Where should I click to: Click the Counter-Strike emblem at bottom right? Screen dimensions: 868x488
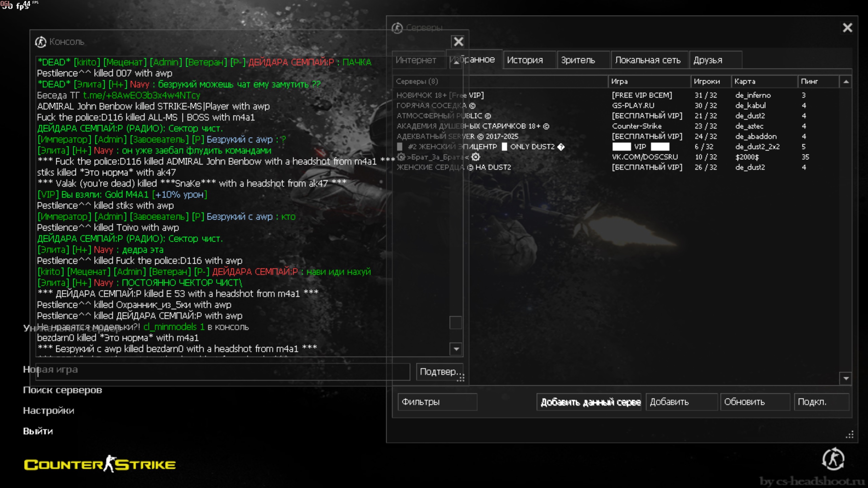click(833, 459)
